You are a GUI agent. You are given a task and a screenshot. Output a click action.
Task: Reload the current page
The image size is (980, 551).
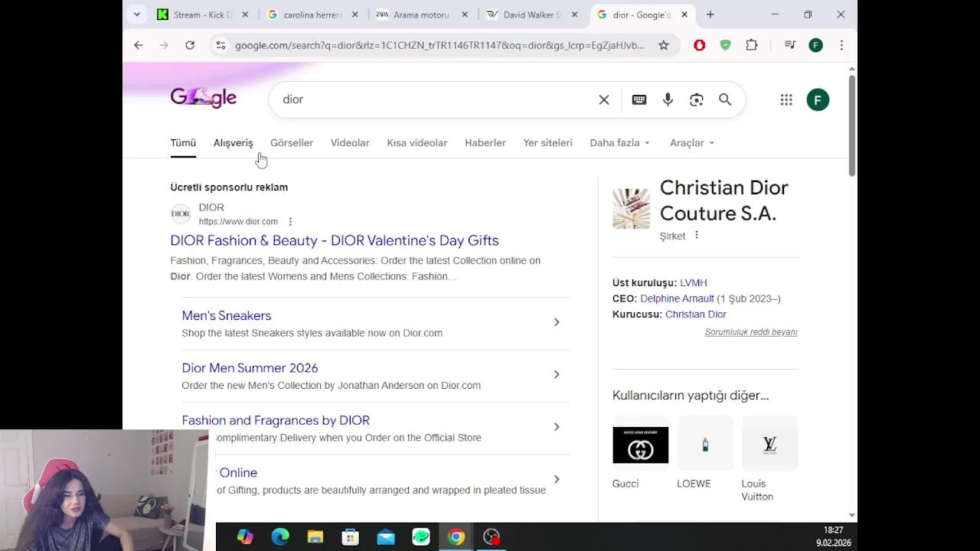pos(190,45)
